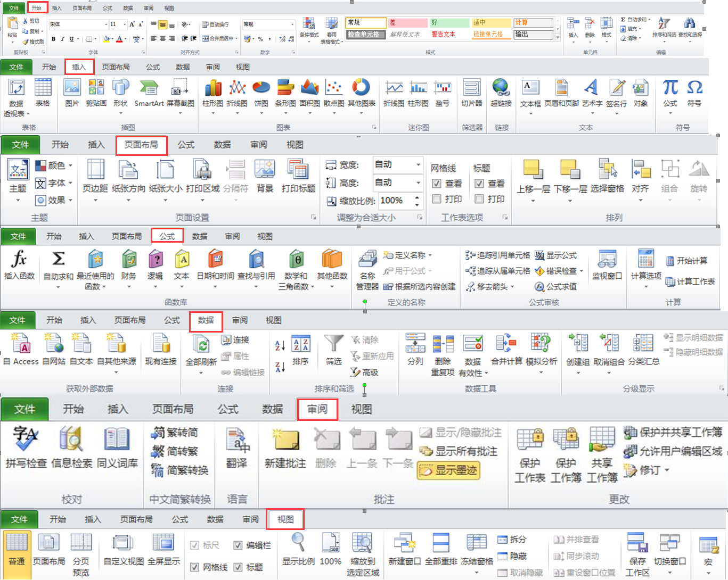Click 允许用户编辑区域 button
The height and width of the screenshot is (580, 728).
point(673,451)
